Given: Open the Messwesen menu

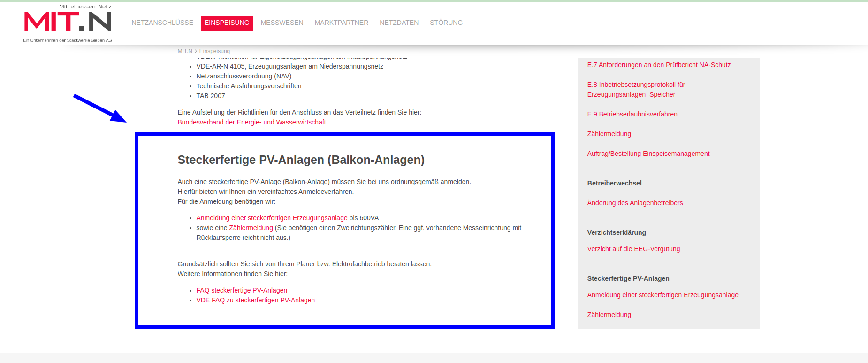Looking at the screenshot, I should (x=282, y=23).
